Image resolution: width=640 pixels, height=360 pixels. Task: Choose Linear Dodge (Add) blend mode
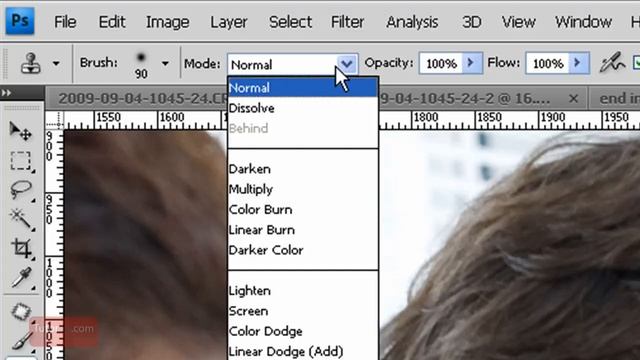click(303, 351)
